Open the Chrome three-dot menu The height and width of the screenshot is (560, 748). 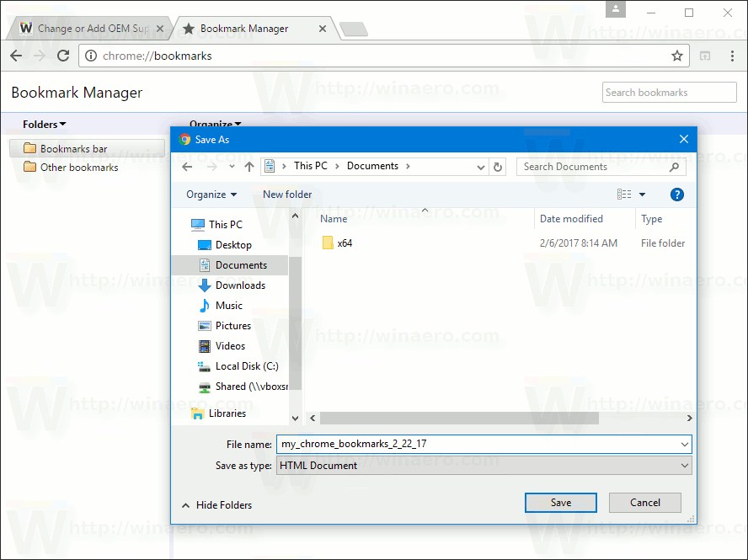coord(732,56)
